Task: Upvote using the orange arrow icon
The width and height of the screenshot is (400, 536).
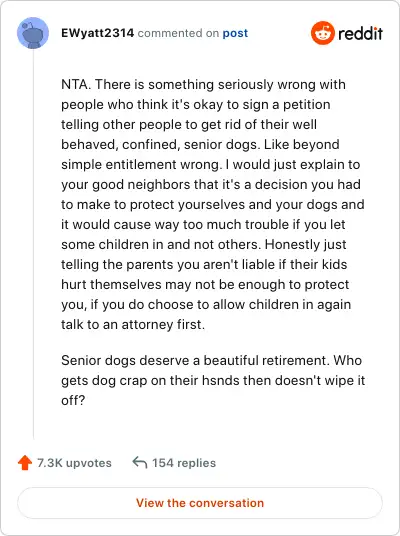Action: 25,463
